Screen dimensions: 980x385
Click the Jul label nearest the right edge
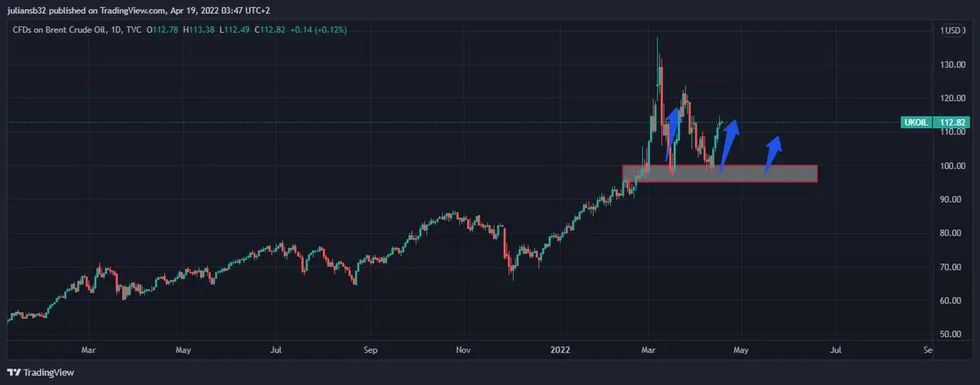click(835, 350)
